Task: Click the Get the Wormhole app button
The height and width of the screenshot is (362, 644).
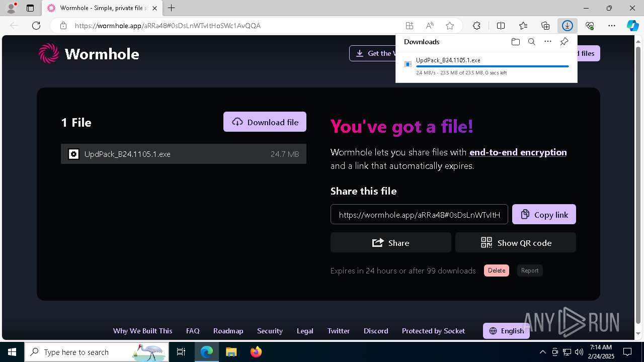Action: (x=373, y=53)
